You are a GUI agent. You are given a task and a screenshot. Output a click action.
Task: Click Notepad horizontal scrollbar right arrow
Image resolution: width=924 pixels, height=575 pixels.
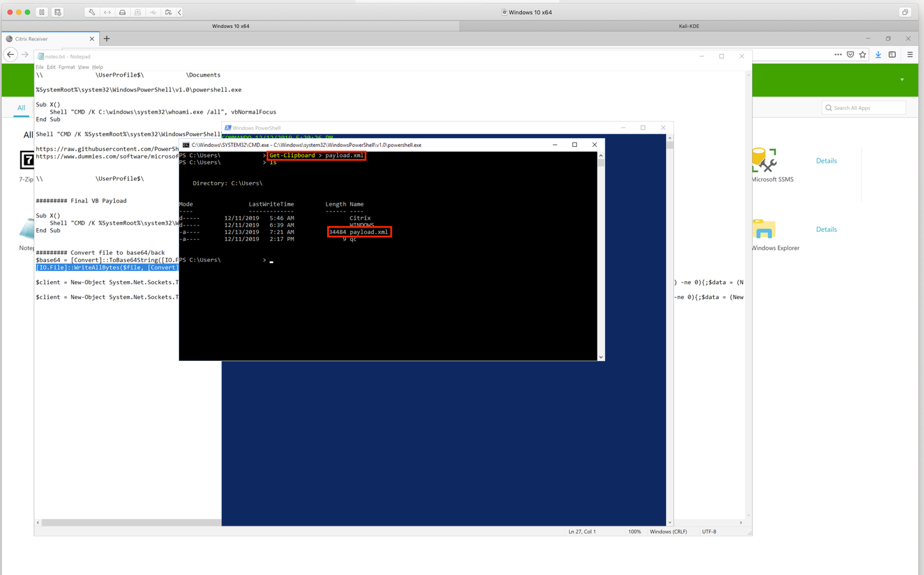tap(741, 523)
